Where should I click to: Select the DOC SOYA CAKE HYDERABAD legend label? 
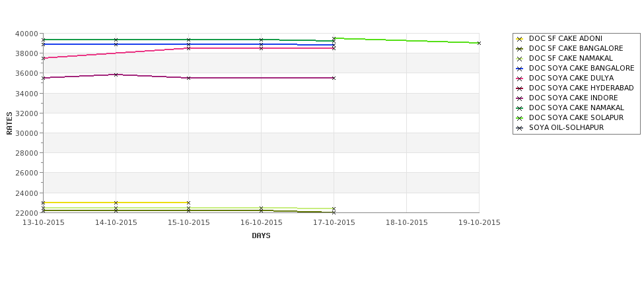tap(581, 88)
